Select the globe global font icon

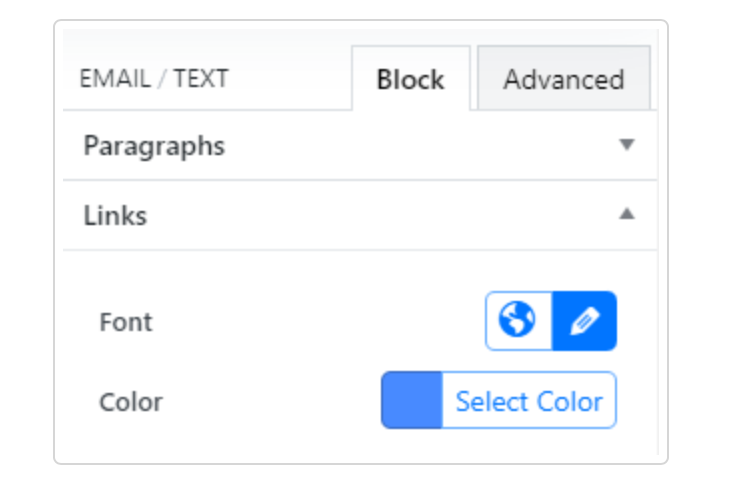click(x=518, y=321)
